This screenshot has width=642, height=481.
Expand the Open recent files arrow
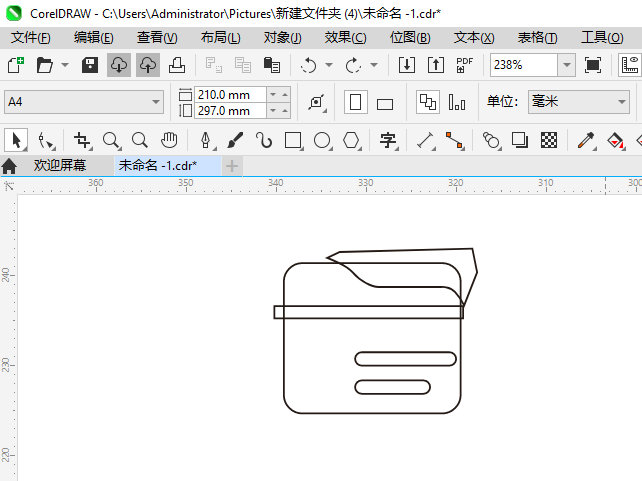tap(65, 65)
